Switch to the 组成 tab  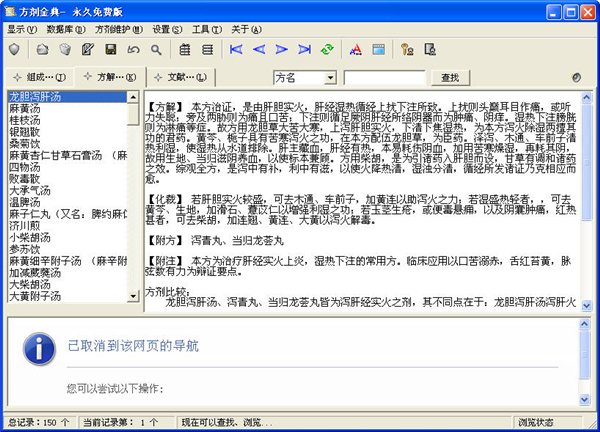tap(39, 78)
